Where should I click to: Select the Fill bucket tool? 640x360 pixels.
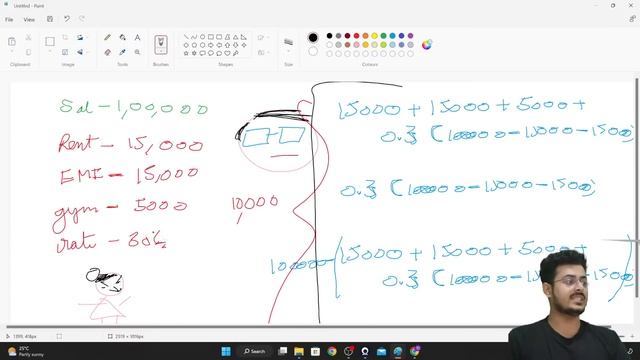tap(122, 38)
